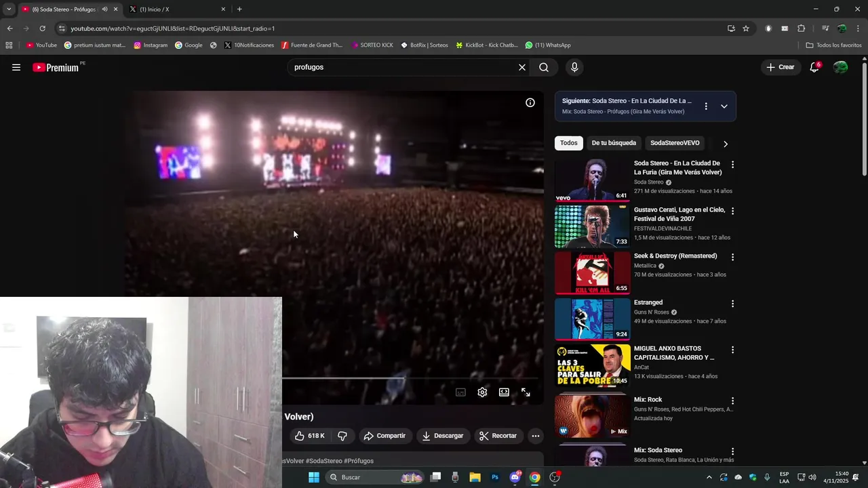Click the address bar URL
Screen dimensions: 868x488
tap(172, 28)
